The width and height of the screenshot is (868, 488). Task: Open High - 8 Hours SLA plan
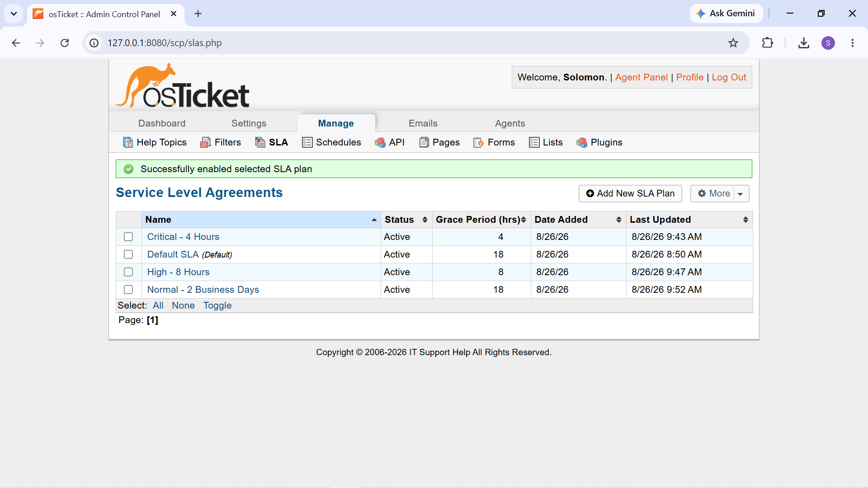[x=178, y=272]
